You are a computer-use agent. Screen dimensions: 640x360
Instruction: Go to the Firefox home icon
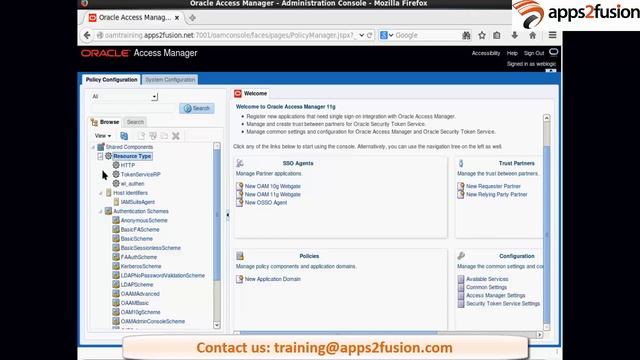pyautogui.click(x=532, y=35)
